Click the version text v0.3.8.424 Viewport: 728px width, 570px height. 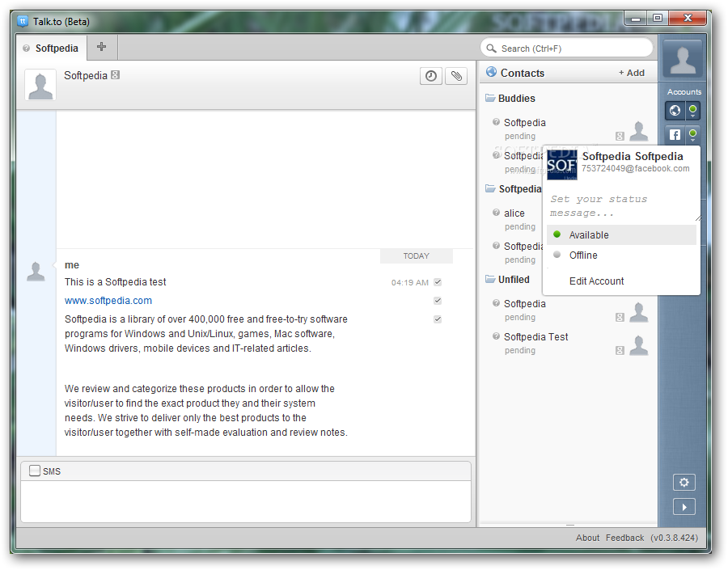click(x=674, y=538)
